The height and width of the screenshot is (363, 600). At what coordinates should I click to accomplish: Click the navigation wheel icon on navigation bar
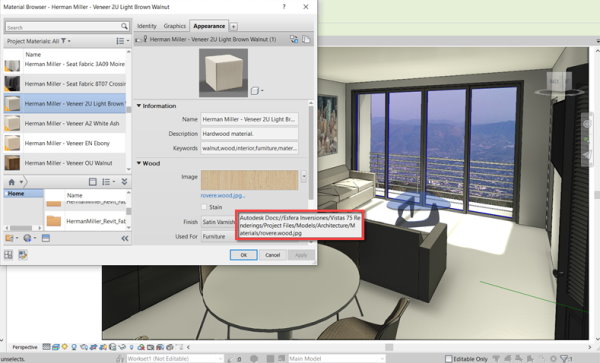587,124
